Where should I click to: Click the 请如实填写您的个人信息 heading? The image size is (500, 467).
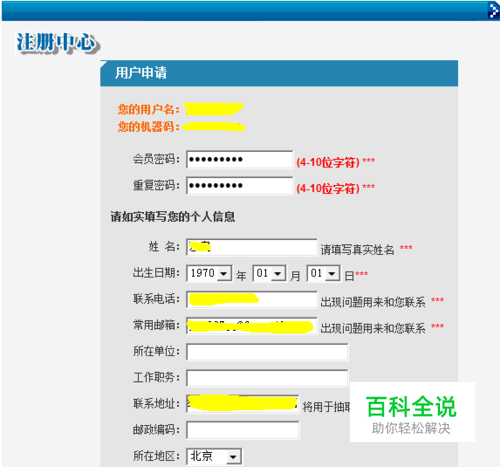coord(173,217)
